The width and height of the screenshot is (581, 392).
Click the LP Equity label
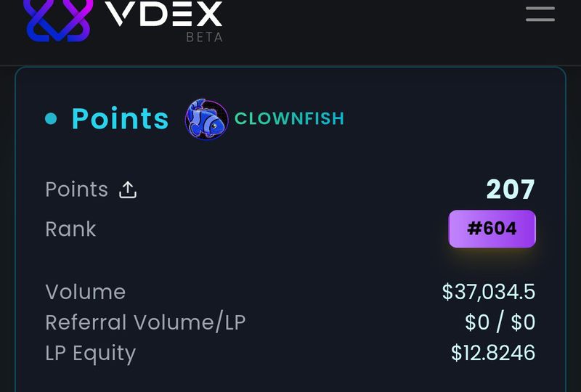(x=90, y=353)
